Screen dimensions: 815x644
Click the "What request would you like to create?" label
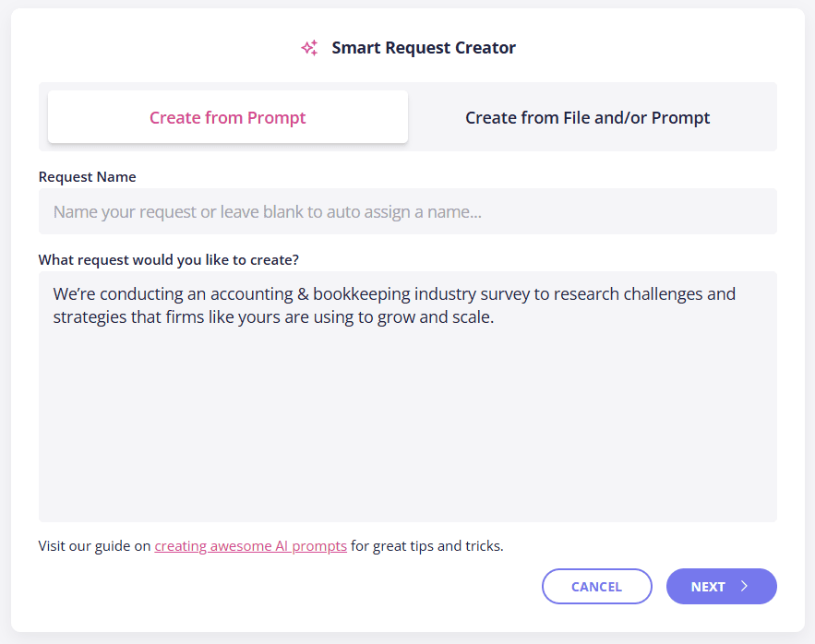[168, 259]
